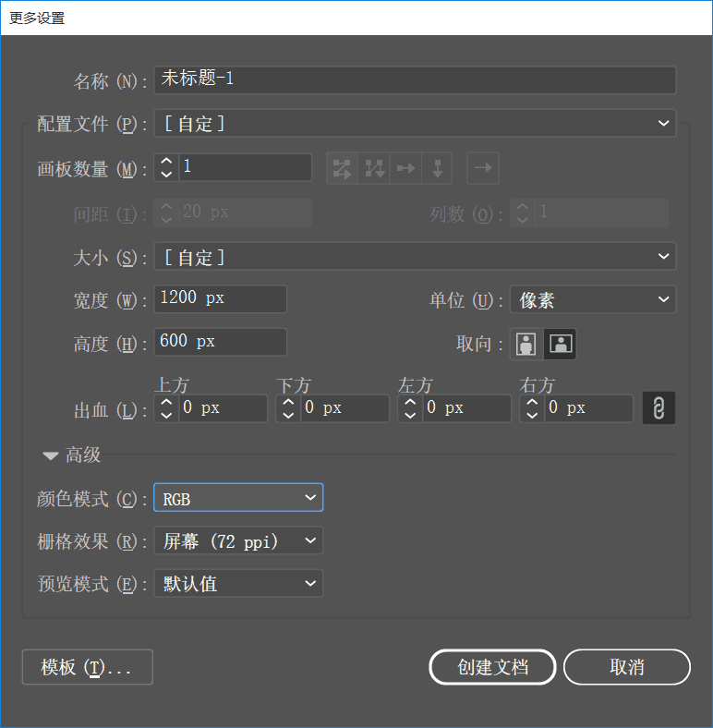Viewport: 713px width, 728px height.
Task: Click the left bleed value field
Action: (x=466, y=408)
